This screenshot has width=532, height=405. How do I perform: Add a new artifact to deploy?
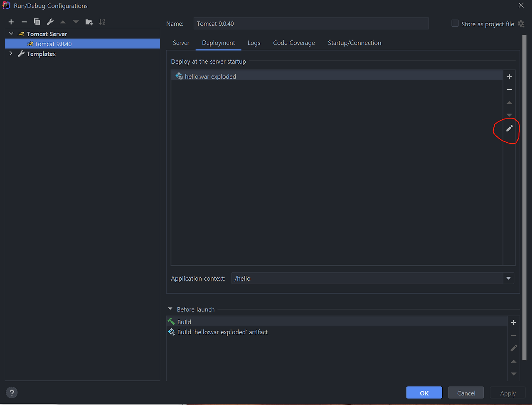tap(509, 77)
